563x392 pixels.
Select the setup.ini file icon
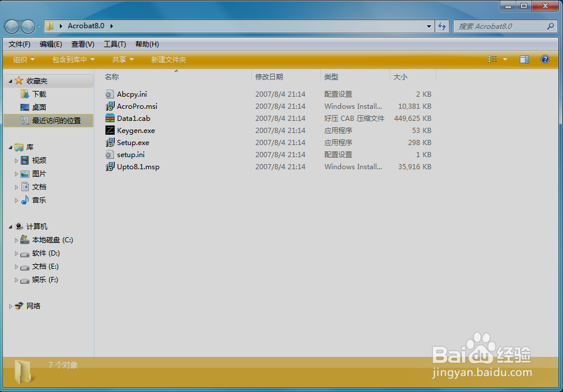coord(110,155)
